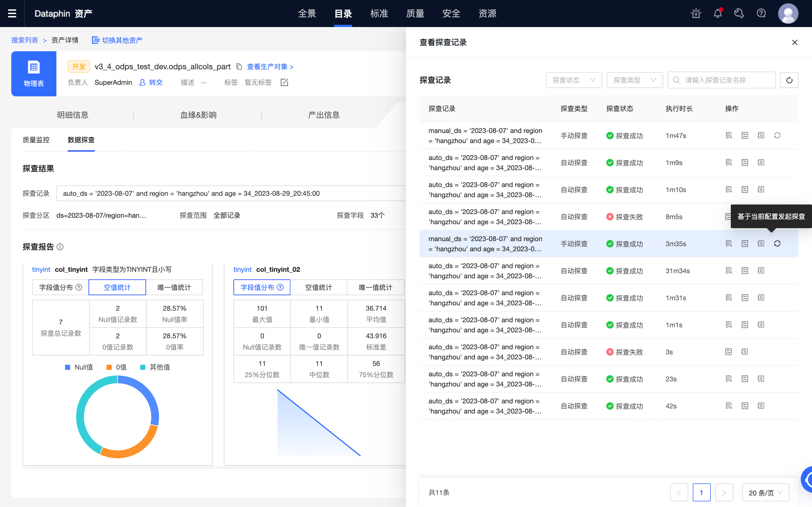Re-run exploration on the highlighted manual record
The width and height of the screenshot is (812, 507).
777,243
